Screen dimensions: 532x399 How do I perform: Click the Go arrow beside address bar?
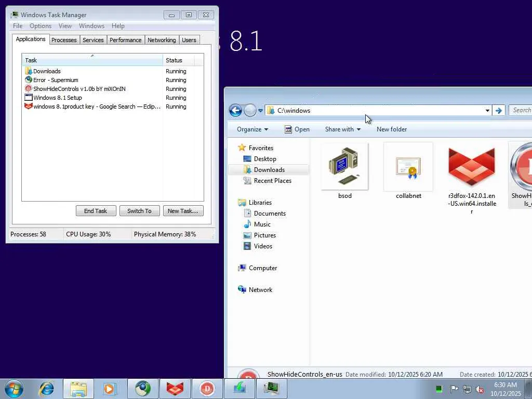(499, 111)
